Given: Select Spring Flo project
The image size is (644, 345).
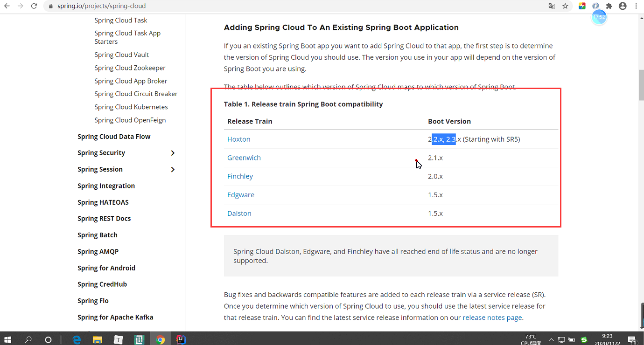Looking at the screenshot, I should point(93,301).
